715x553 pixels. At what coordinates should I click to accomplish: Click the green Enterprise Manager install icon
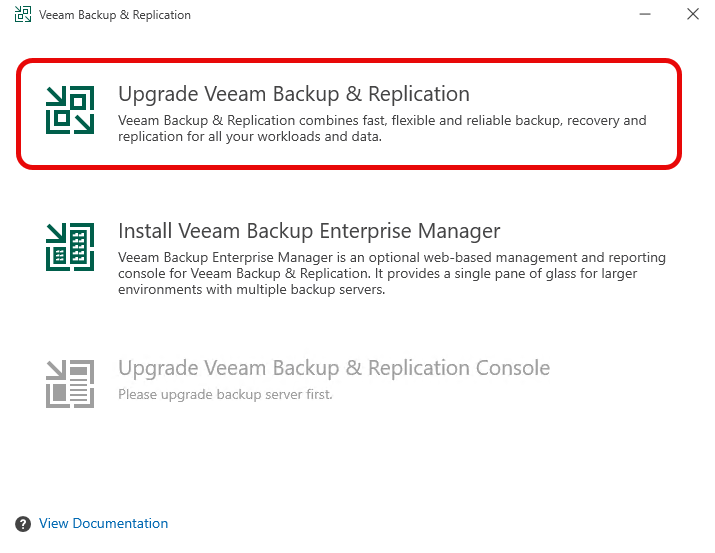pos(70,246)
